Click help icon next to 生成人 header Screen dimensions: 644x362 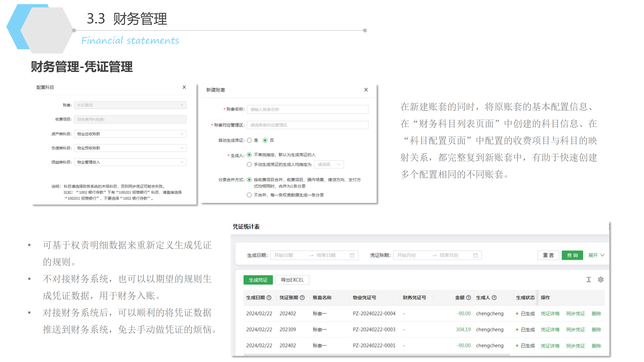494,298
